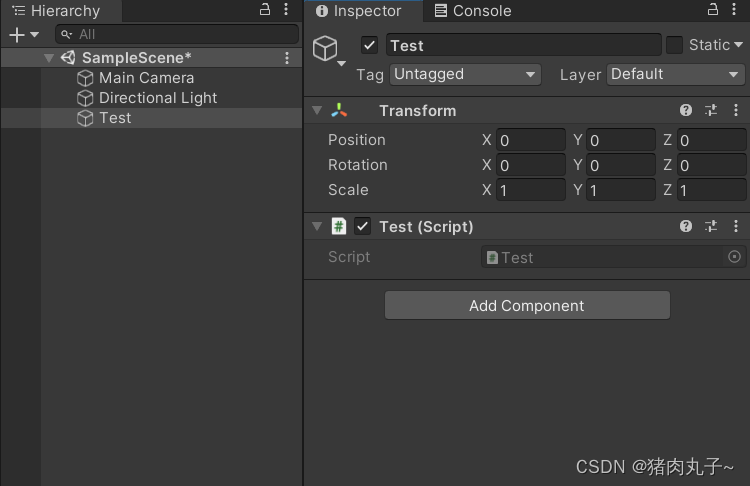The width and height of the screenshot is (750, 486).
Task: Click the Test object cube icon in Hierarchy
Action: pyautogui.click(x=85, y=118)
